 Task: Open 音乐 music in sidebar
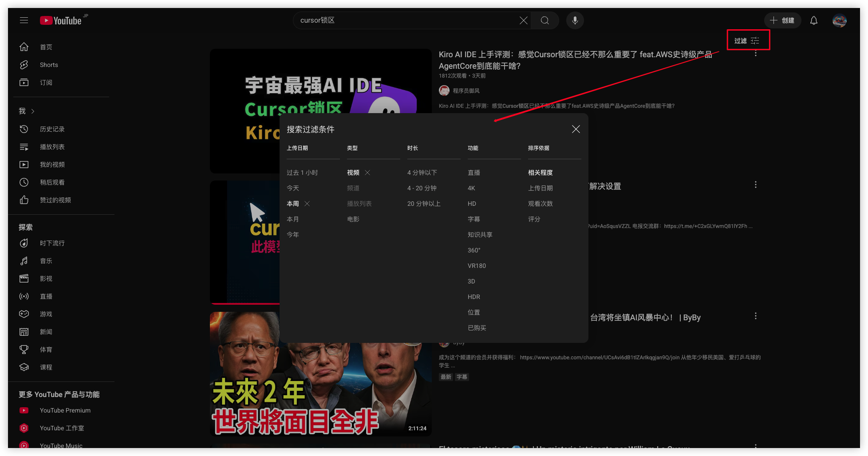point(61,261)
